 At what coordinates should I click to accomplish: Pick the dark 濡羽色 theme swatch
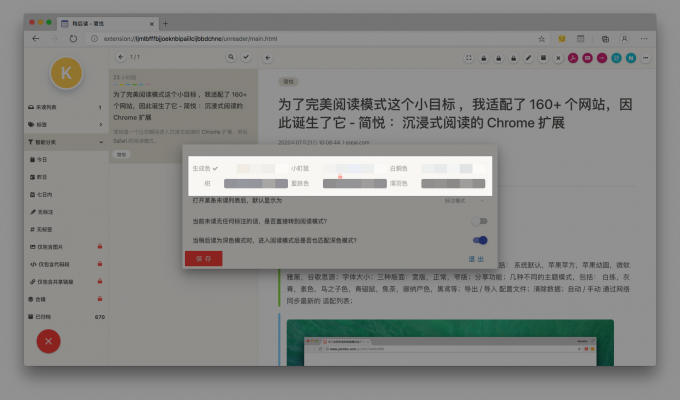click(x=453, y=184)
